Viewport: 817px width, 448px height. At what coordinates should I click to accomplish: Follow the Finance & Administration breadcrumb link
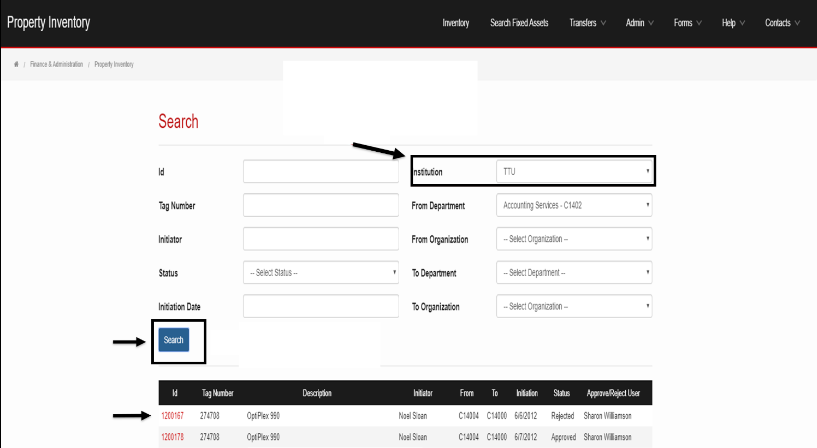pos(56,64)
